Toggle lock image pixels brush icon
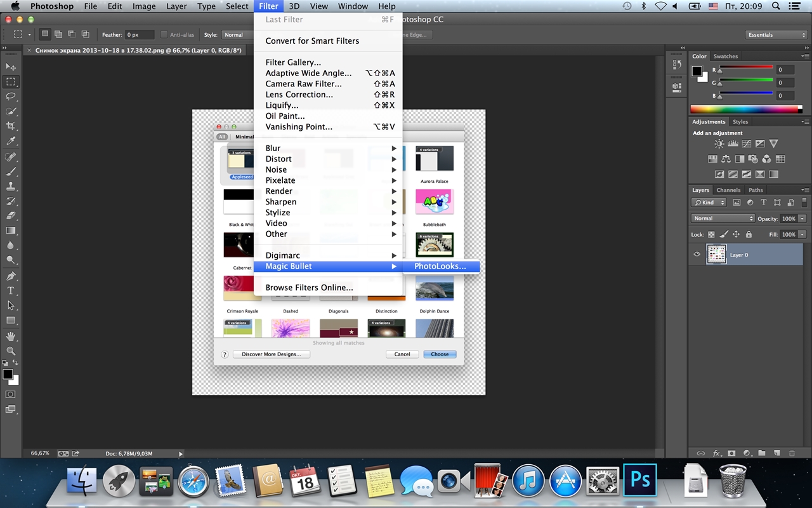 [724, 234]
